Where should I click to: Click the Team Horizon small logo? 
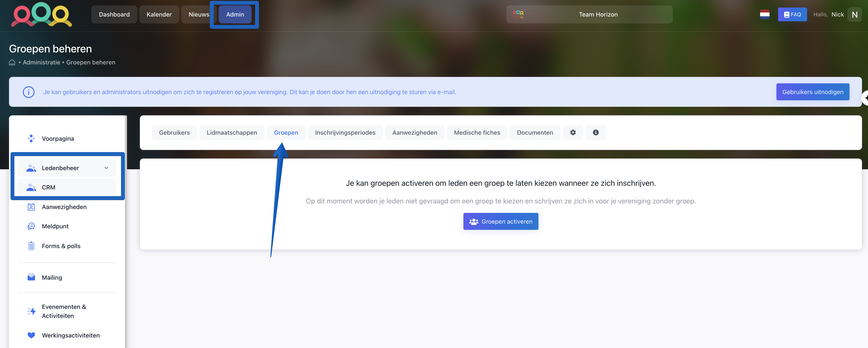pyautogui.click(x=518, y=15)
